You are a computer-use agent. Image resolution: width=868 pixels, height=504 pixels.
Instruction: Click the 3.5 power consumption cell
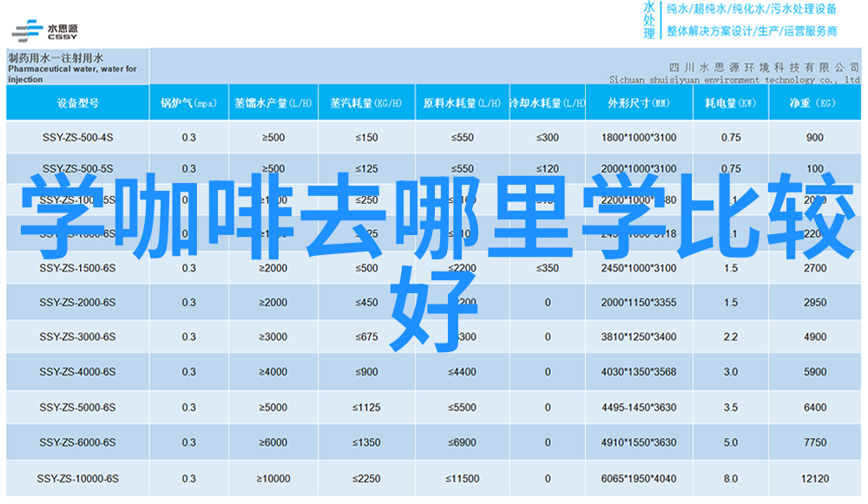[731, 408]
